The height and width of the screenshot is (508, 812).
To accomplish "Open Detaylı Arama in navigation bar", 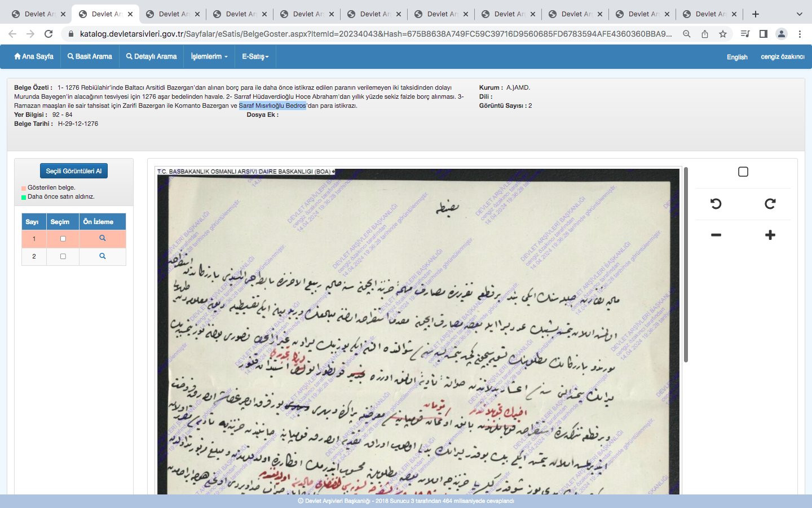I will point(151,56).
